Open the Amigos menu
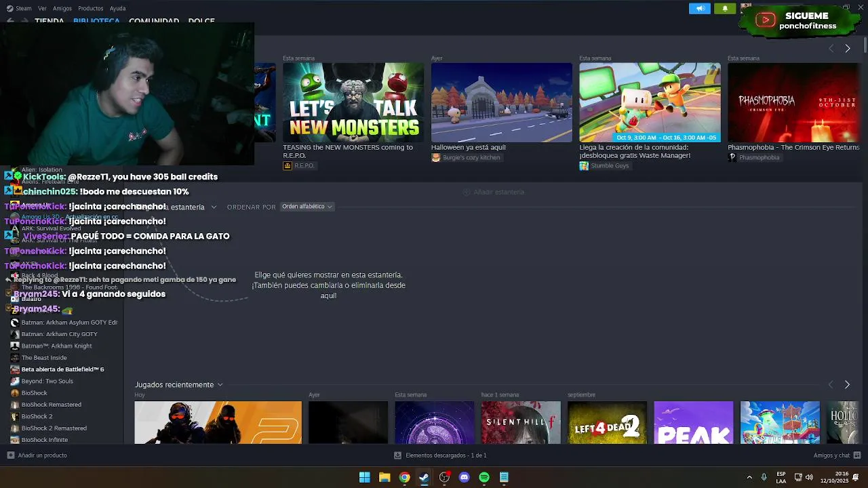The width and height of the screenshot is (868, 488). 62,8
